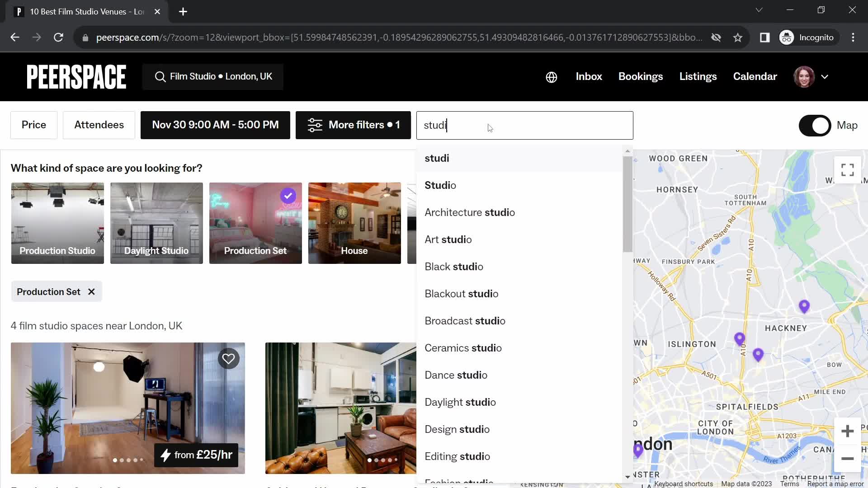Click the suggestions scrollbar down arrow
Viewport: 868px width, 488px height.
pos(627,477)
